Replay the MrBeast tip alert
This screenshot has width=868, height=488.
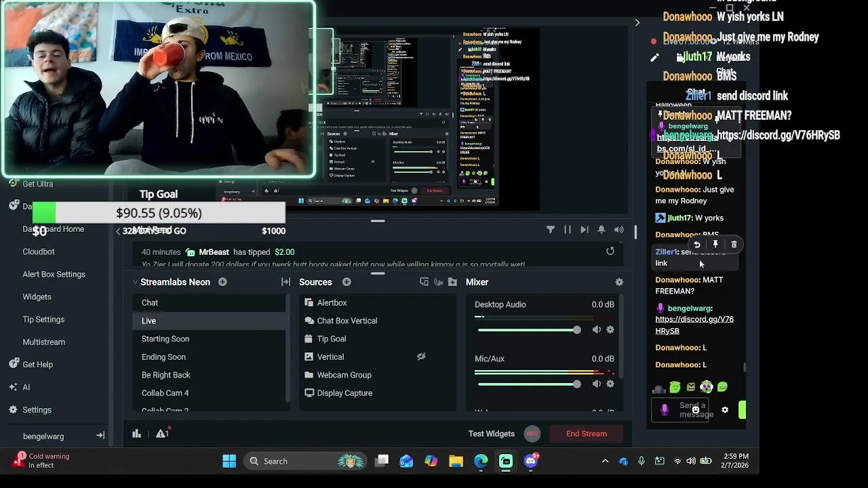610,251
